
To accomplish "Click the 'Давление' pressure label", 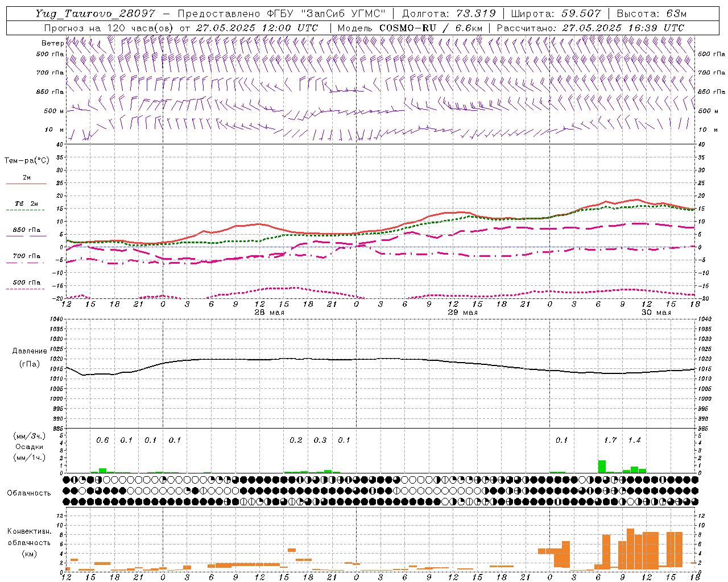I will 28,351.
